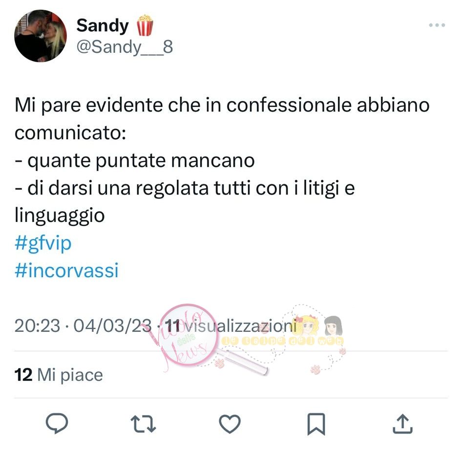Open the share icon options
The image size is (462, 476).
[402, 424]
